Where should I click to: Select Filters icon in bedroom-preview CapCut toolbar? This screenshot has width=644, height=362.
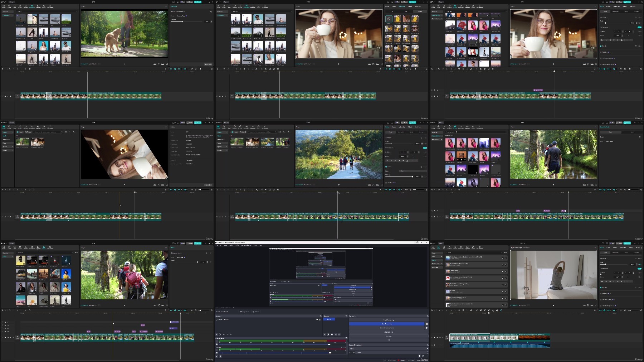473,247
